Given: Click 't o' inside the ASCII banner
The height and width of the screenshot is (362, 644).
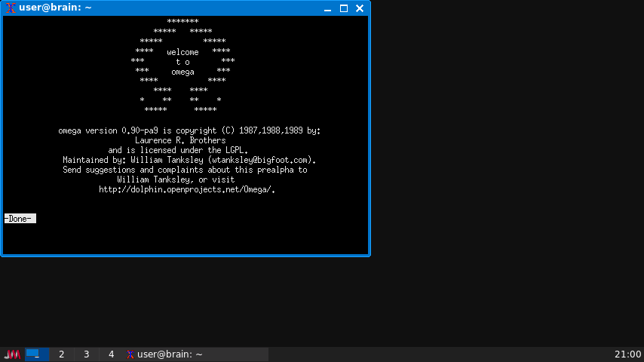Looking at the screenshot, I should point(182,62).
